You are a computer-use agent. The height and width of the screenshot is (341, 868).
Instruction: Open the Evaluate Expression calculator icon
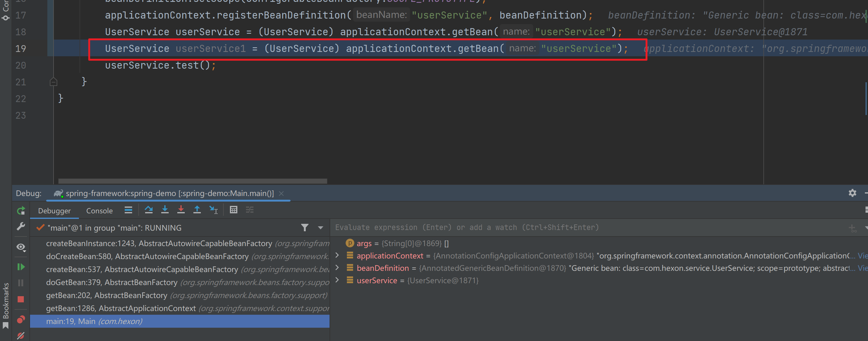click(234, 210)
